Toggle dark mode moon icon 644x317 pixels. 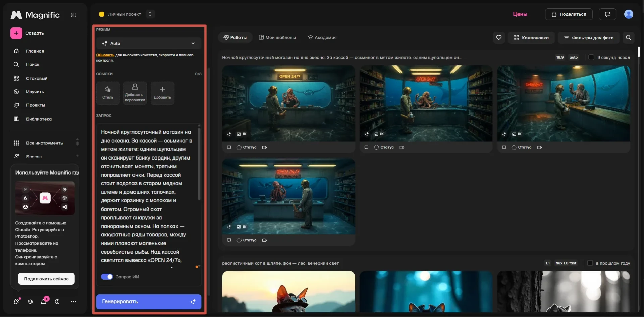(57, 302)
